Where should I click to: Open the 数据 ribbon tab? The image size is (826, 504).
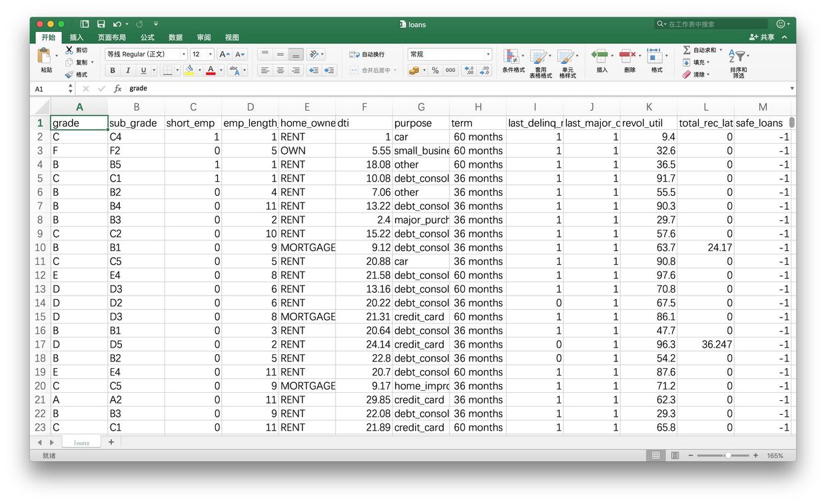(x=176, y=38)
